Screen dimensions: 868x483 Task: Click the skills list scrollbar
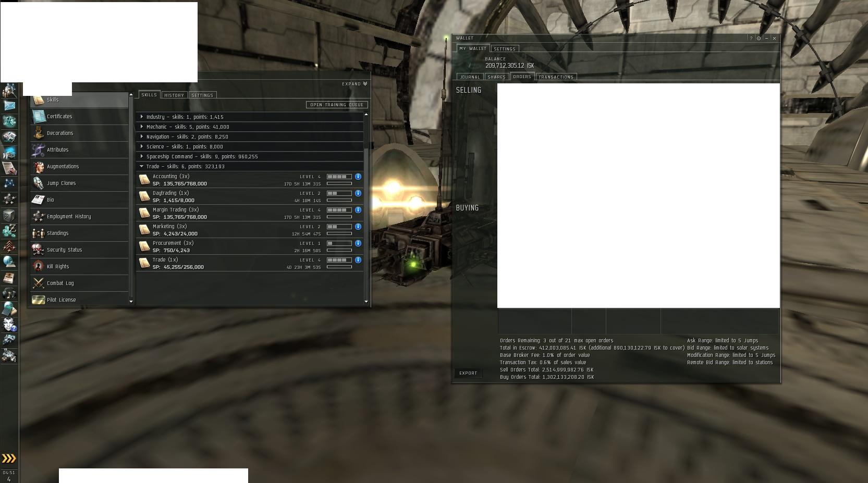(366, 224)
